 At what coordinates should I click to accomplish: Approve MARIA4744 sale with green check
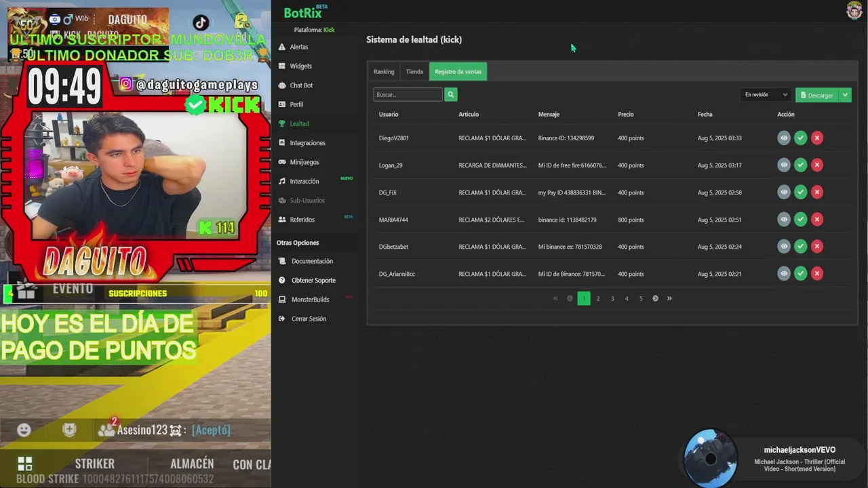click(801, 220)
